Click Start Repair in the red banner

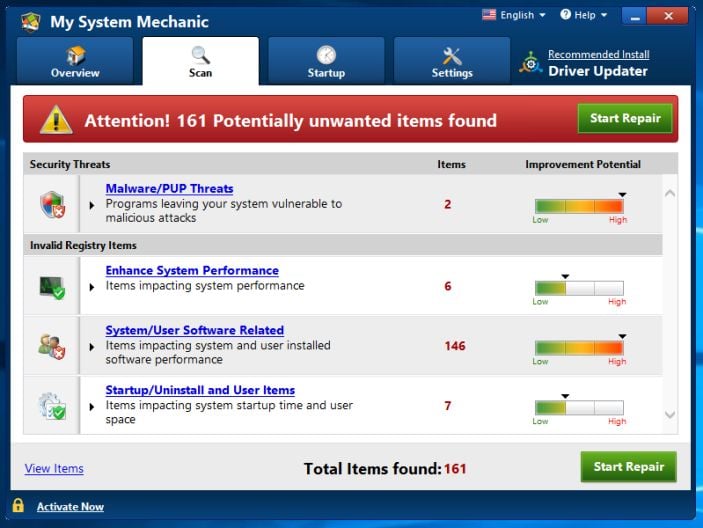(x=625, y=118)
